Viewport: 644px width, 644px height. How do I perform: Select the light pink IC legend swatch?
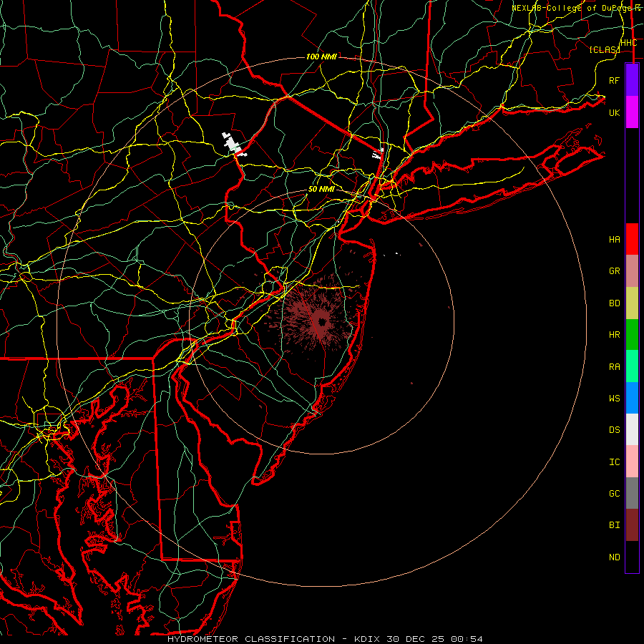point(632,462)
